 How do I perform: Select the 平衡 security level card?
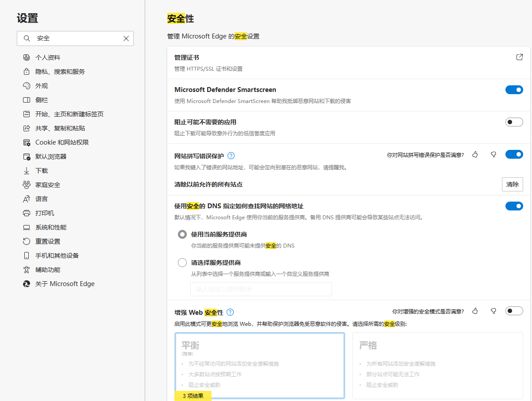pyautogui.click(x=260, y=366)
